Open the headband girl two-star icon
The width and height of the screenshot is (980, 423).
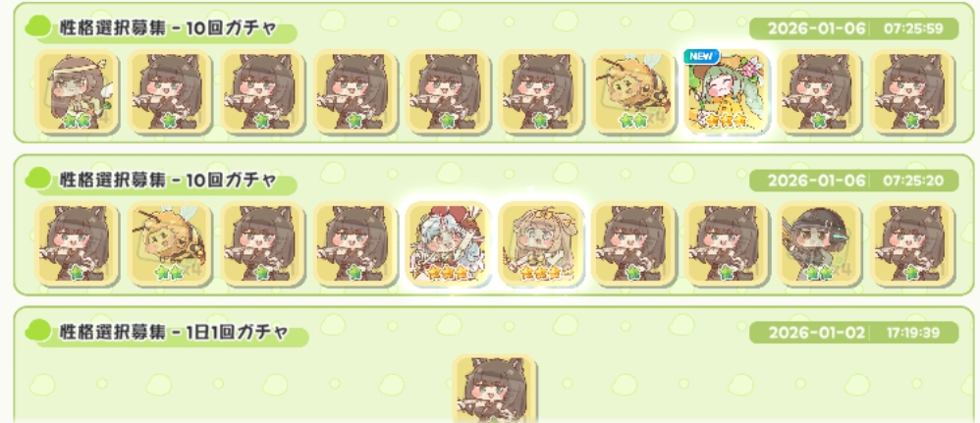77,92
